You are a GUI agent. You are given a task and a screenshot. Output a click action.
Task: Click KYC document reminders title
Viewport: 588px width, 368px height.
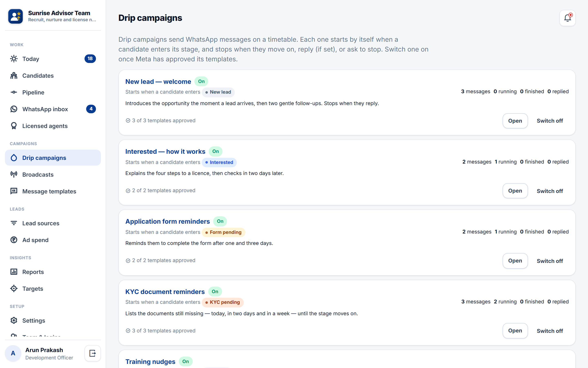(165, 292)
